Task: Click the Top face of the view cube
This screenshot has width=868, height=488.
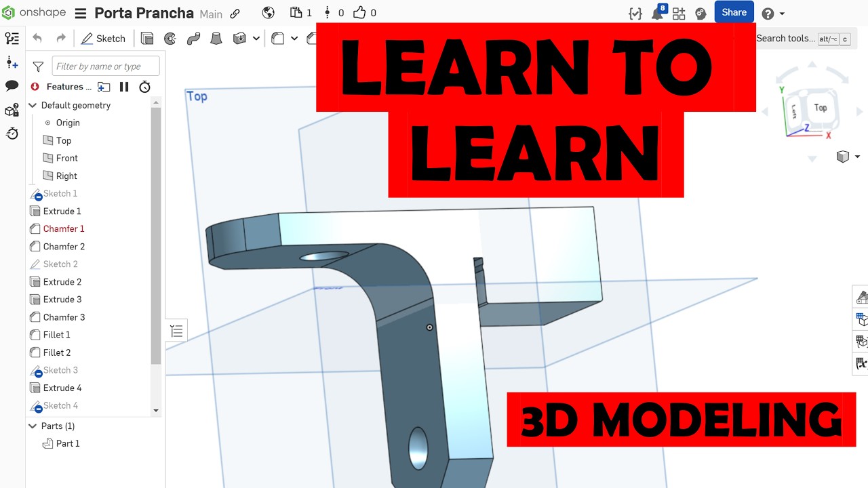Action: click(820, 108)
